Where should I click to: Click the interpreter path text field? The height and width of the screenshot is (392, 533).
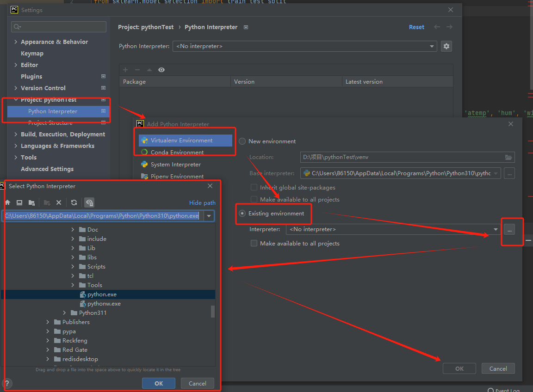pyautogui.click(x=103, y=216)
